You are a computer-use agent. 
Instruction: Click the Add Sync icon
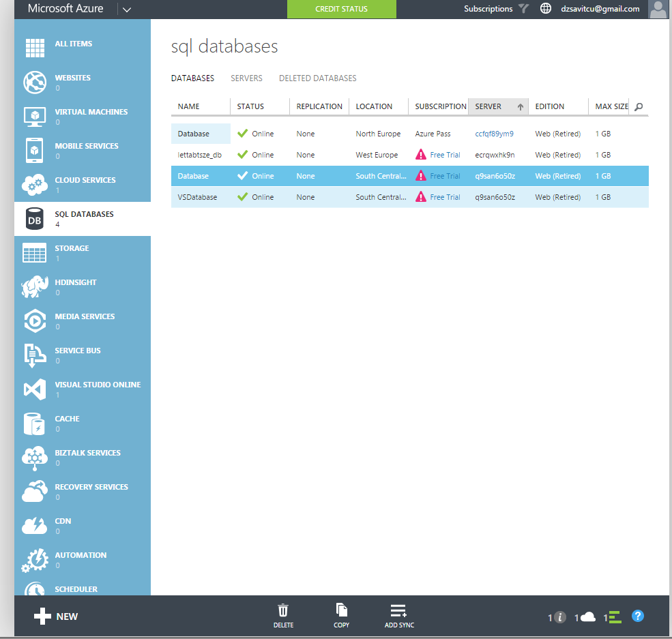pyautogui.click(x=398, y=610)
